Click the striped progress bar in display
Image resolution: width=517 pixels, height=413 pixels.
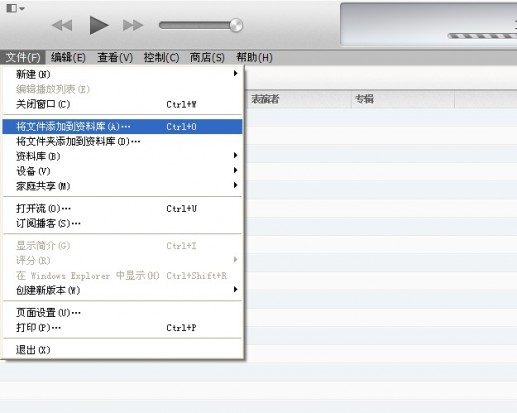[x=482, y=36]
